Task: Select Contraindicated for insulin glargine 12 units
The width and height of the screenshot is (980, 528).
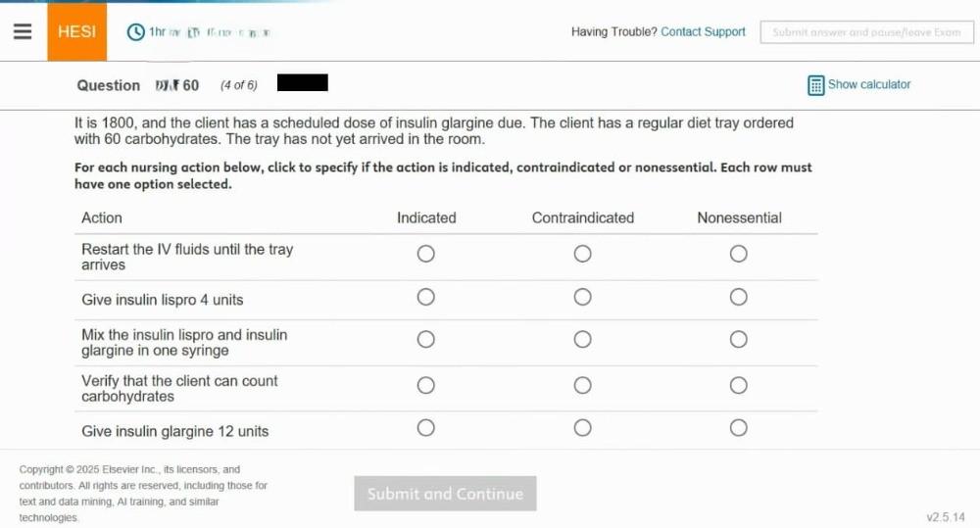Action: coord(582,428)
